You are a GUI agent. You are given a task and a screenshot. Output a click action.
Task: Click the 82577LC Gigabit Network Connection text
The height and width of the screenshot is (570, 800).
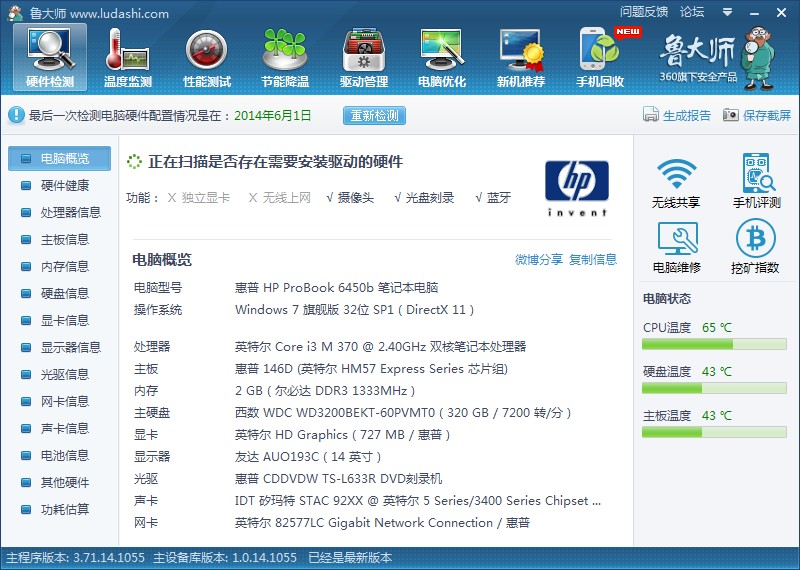pos(382,523)
